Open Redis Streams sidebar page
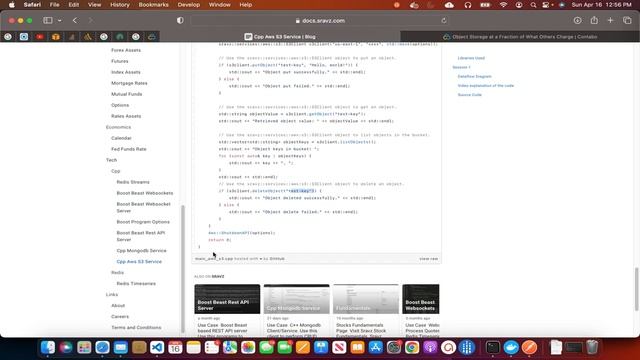This screenshot has height=360, width=640. (x=133, y=182)
